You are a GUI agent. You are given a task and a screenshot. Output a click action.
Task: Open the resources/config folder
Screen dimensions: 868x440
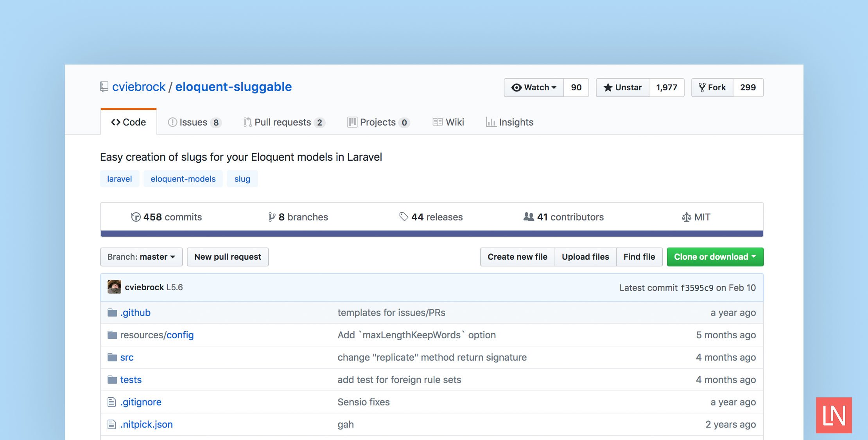(x=157, y=335)
